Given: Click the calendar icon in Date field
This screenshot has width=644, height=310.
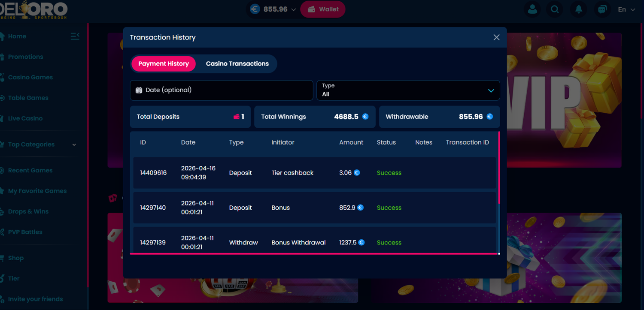Looking at the screenshot, I should [139, 90].
